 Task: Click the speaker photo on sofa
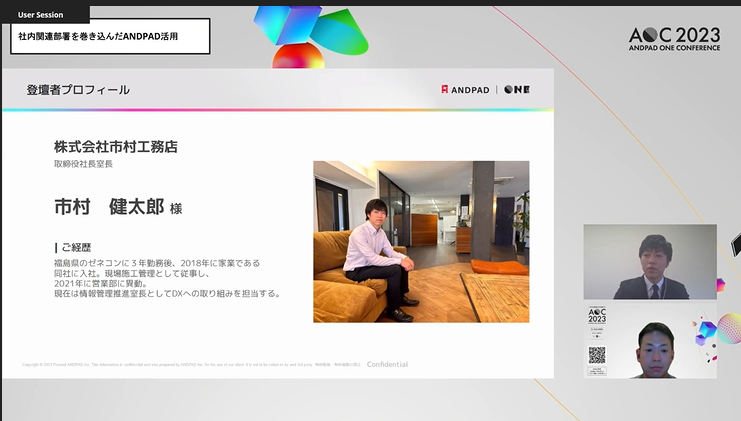421,242
